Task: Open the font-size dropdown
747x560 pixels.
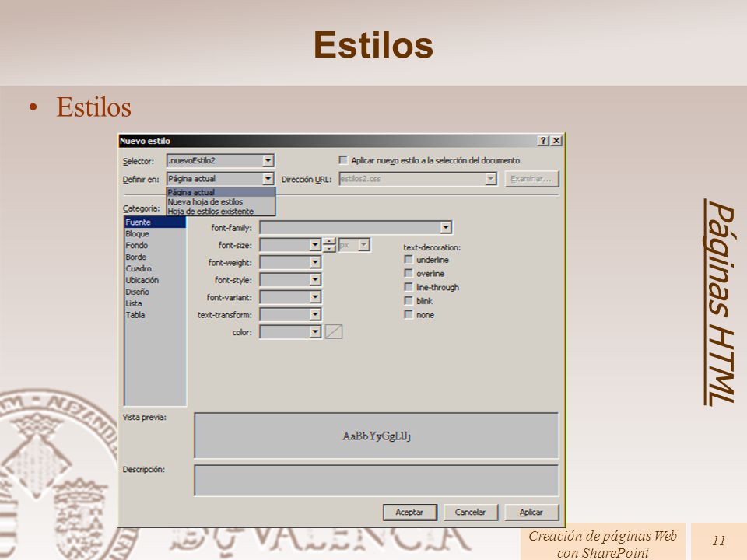Action: tap(315, 245)
